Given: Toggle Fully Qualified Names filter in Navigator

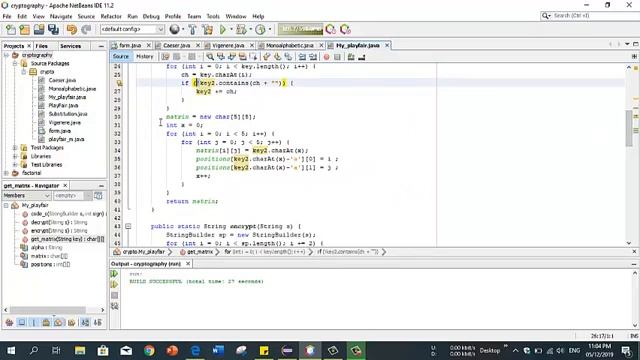Looking at the screenshot, I should pos(71,322).
